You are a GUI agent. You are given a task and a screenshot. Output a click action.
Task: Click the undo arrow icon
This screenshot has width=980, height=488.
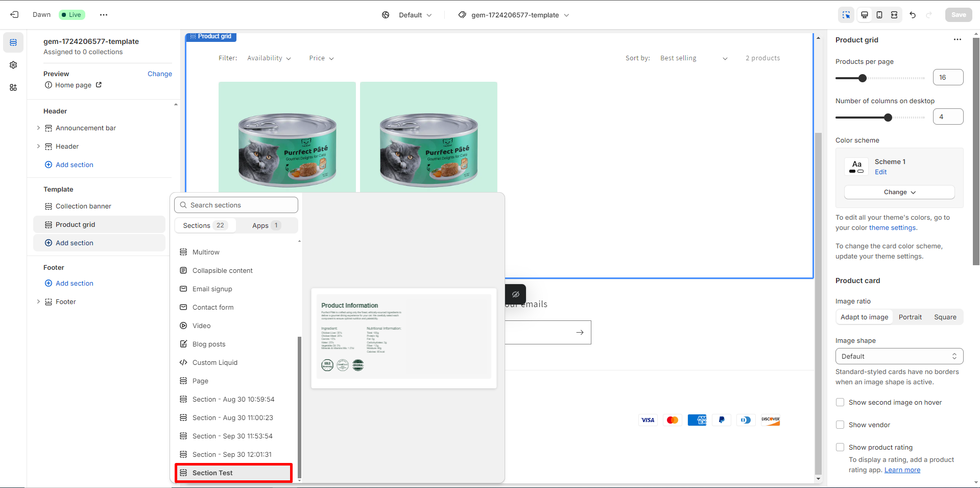point(913,15)
